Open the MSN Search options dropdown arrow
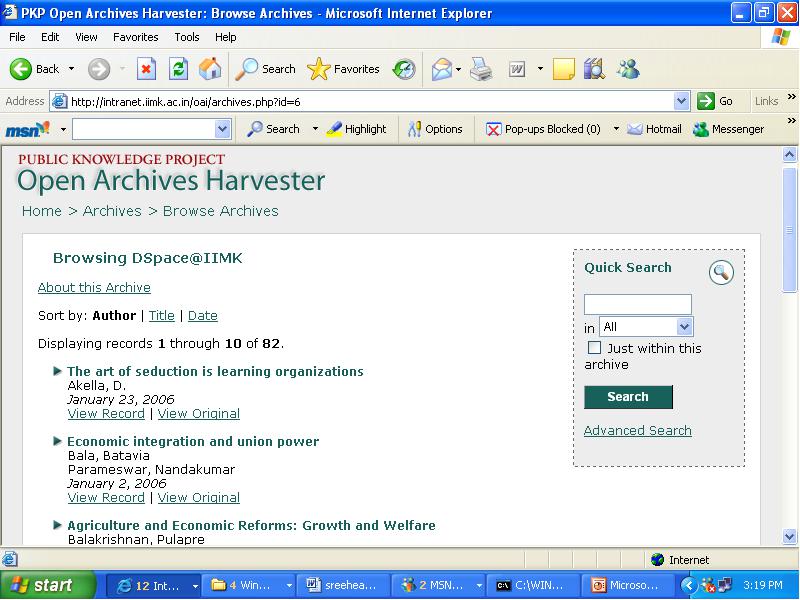800x600 pixels. click(x=315, y=129)
